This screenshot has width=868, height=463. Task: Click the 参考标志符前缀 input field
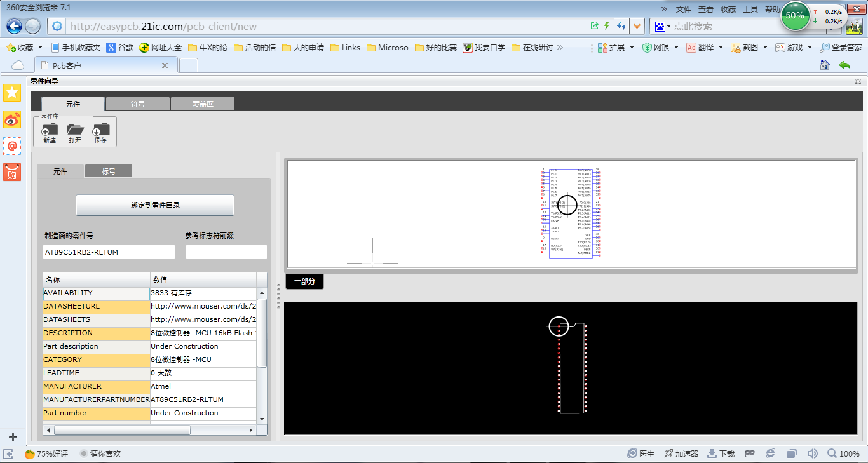tap(227, 252)
